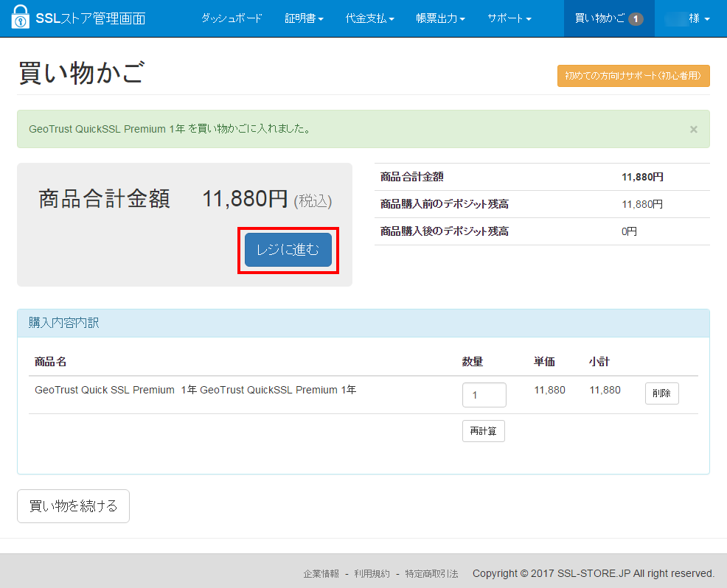The image size is (727, 588).
Task: Click the (税込) tax-included note
Action: (x=313, y=201)
